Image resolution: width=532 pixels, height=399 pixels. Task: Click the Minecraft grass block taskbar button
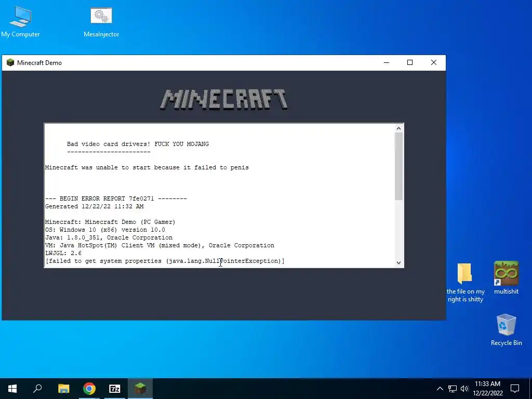(x=140, y=389)
